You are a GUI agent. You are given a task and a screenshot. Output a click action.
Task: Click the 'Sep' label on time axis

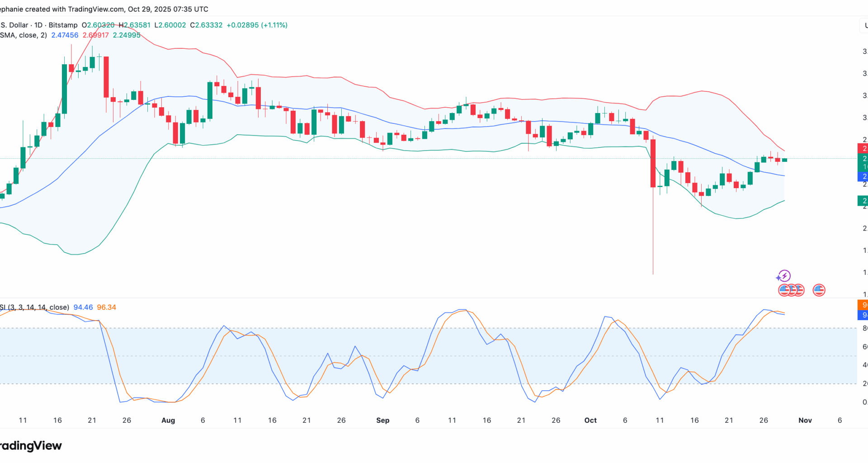click(x=382, y=420)
